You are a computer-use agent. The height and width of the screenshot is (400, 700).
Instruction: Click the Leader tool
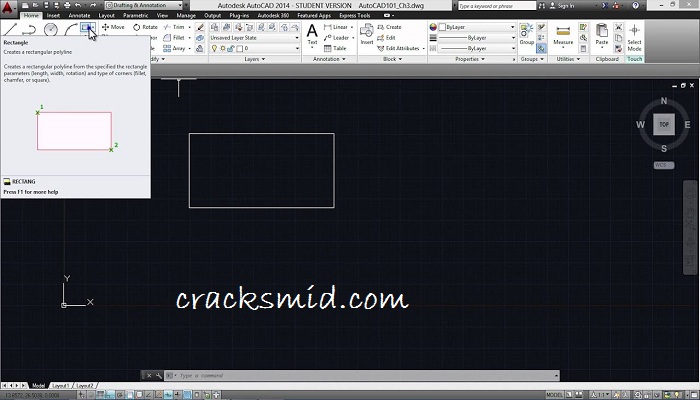[x=337, y=38]
